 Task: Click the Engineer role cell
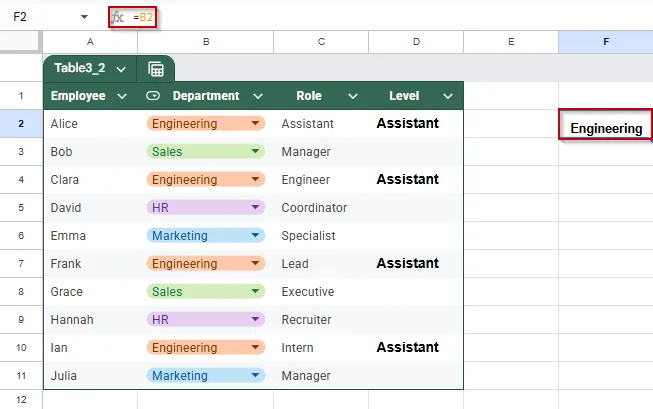click(321, 180)
